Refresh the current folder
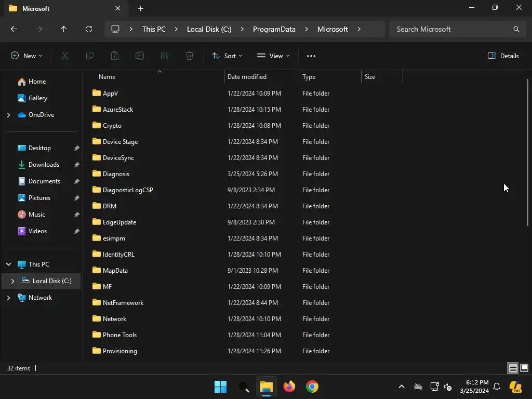This screenshot has width=532, height=399. (x=89, y=29)
